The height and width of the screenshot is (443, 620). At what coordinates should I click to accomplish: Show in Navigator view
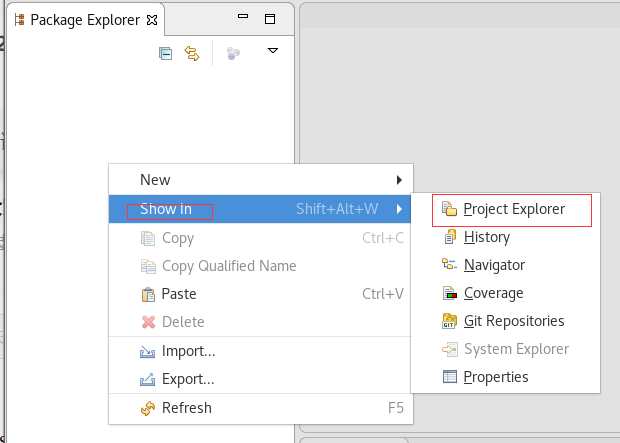505,265
